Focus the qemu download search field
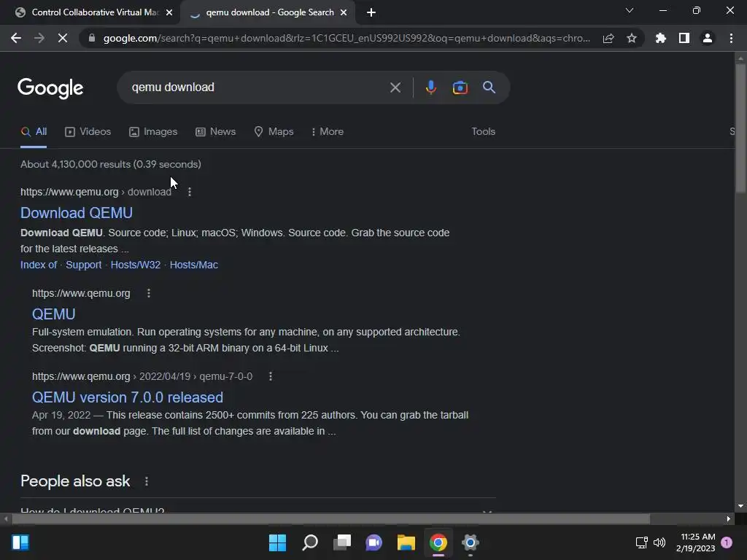The image size is (747, 560). coord(258,87)
